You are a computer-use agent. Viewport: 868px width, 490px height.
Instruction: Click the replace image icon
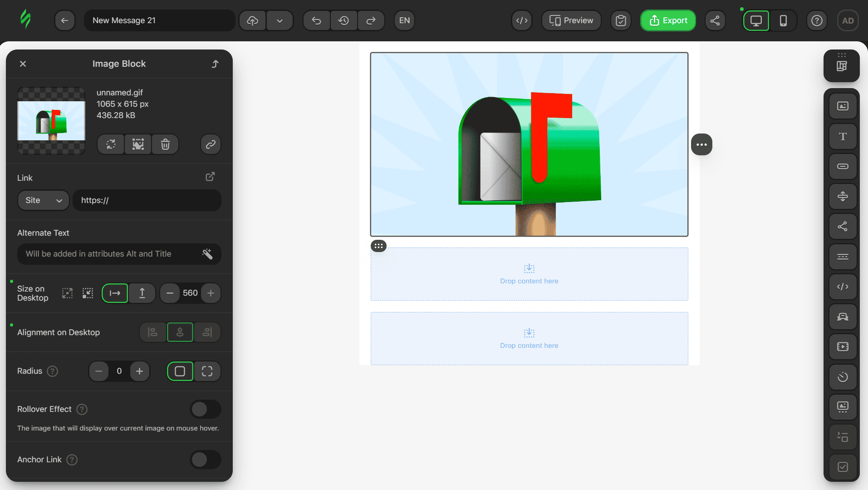pyautogui.click(x=110, y=144)
